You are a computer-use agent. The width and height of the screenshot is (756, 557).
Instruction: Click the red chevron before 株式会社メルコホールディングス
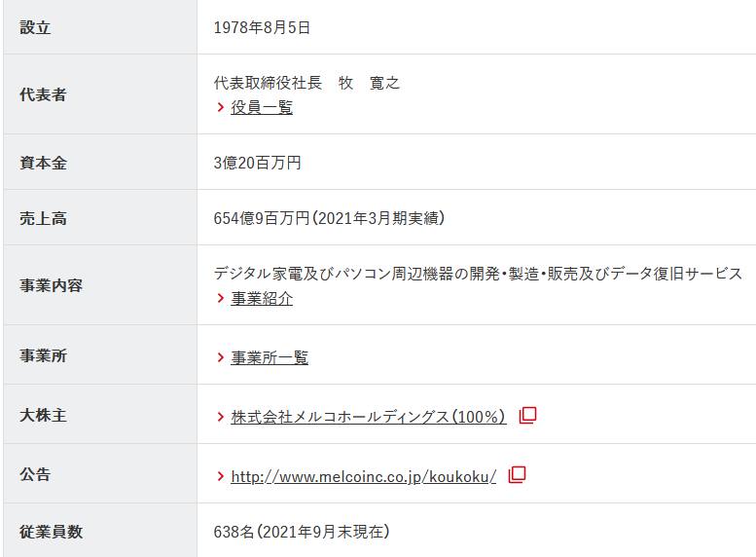click(221, 417)
